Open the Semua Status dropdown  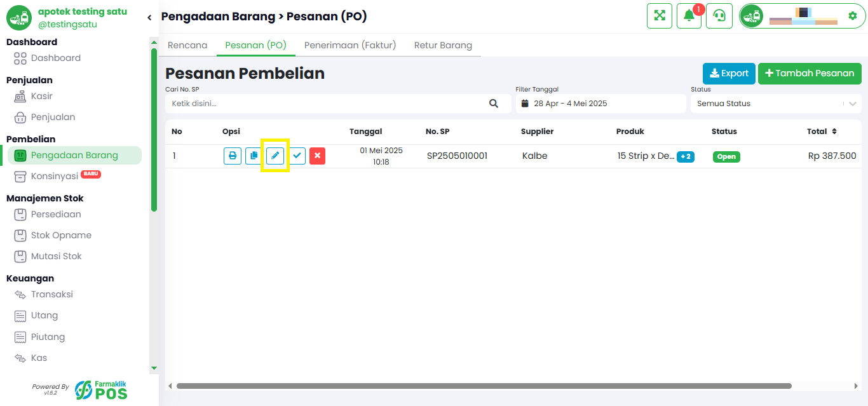pyautogui.click(x=776, y=104)
